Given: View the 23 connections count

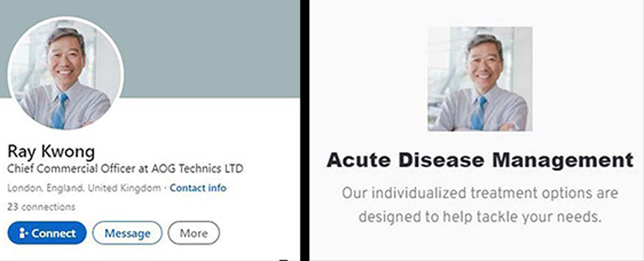Looking at the screenshot, I should 41,207.
